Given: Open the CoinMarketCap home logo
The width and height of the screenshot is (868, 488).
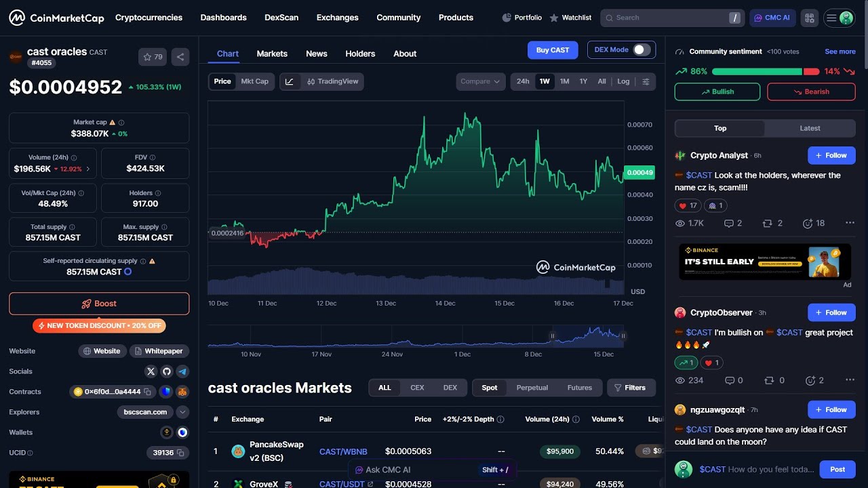Looking at the screenshot, I should [x=56, y=18].
